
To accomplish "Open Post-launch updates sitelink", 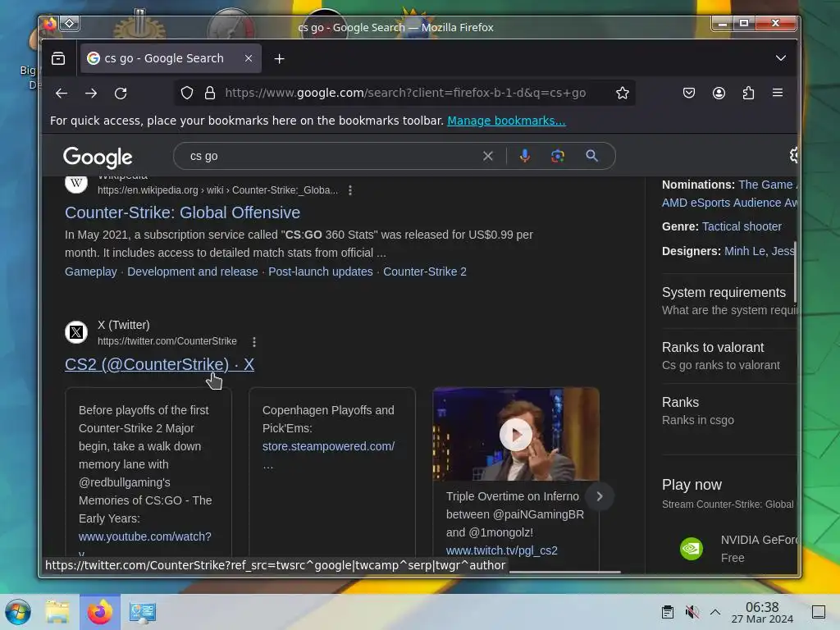I will [321, 272].
